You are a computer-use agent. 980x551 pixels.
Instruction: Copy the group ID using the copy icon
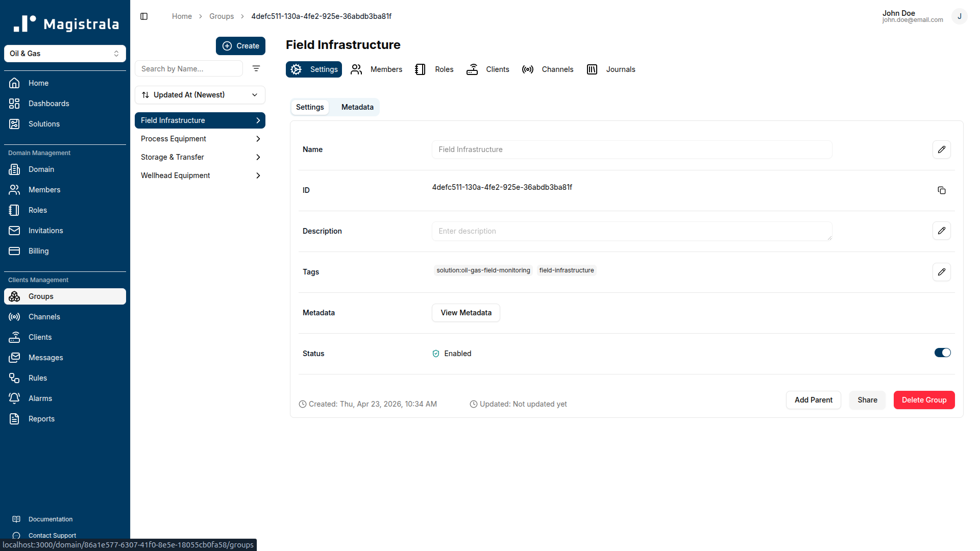pyautogui.click(x=942, y=190)
